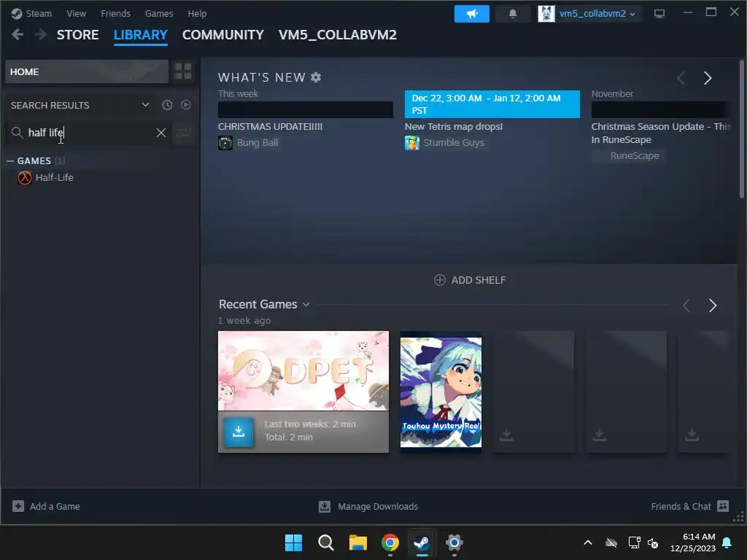Viewport: 747px width, 560px height.
Task: Switch to Big Picture mode monitor icon
Action: [659, 13]
